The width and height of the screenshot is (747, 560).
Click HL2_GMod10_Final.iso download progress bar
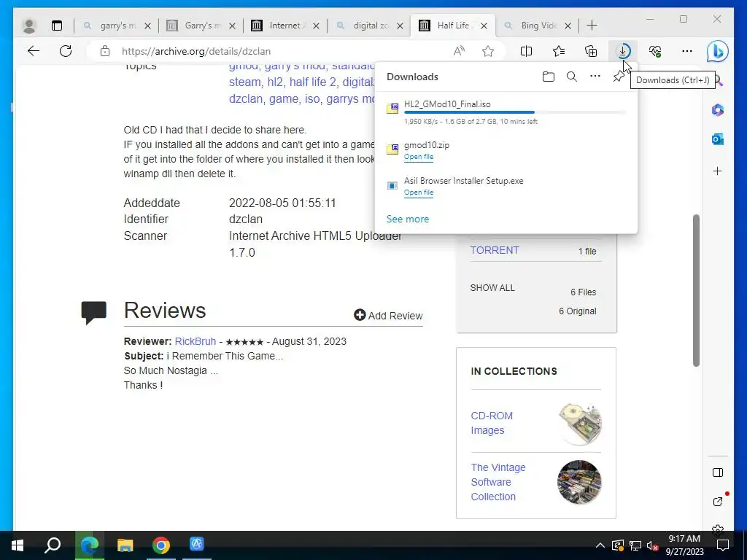[x=514, y=112]
